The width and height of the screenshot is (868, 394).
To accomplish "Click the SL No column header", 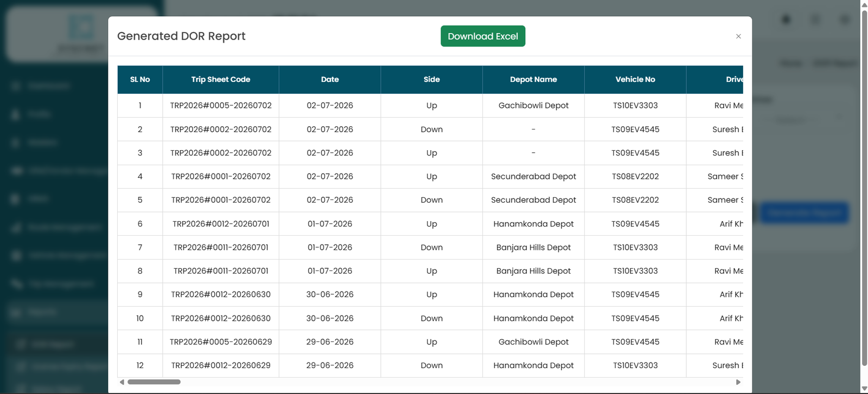I will tap(140, 80).
